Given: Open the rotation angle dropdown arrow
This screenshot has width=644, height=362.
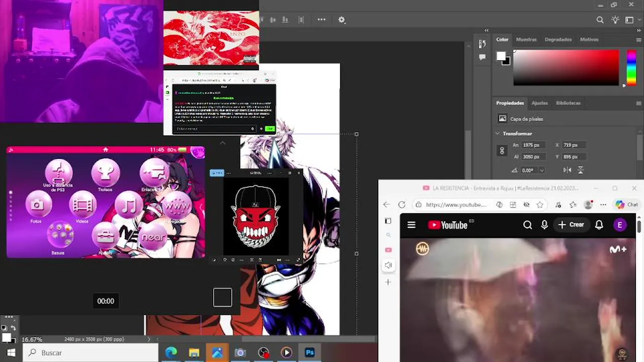Looking at the screenshot, I should coord(541,170).
